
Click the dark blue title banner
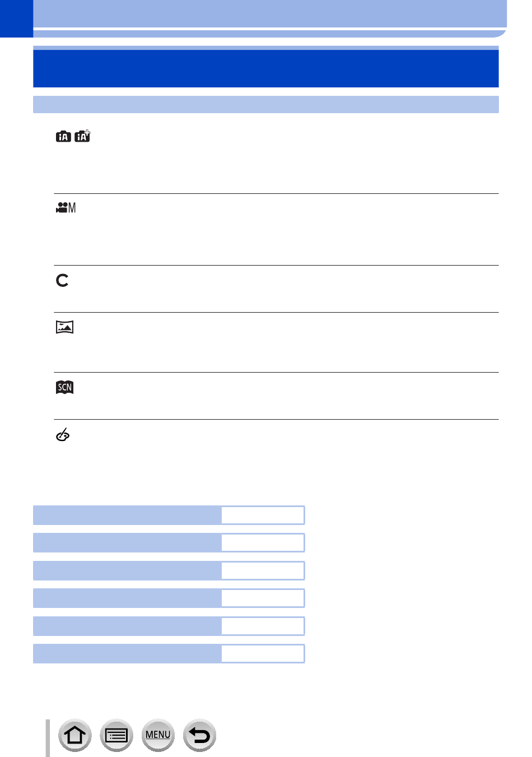click(x=266, y=68)
